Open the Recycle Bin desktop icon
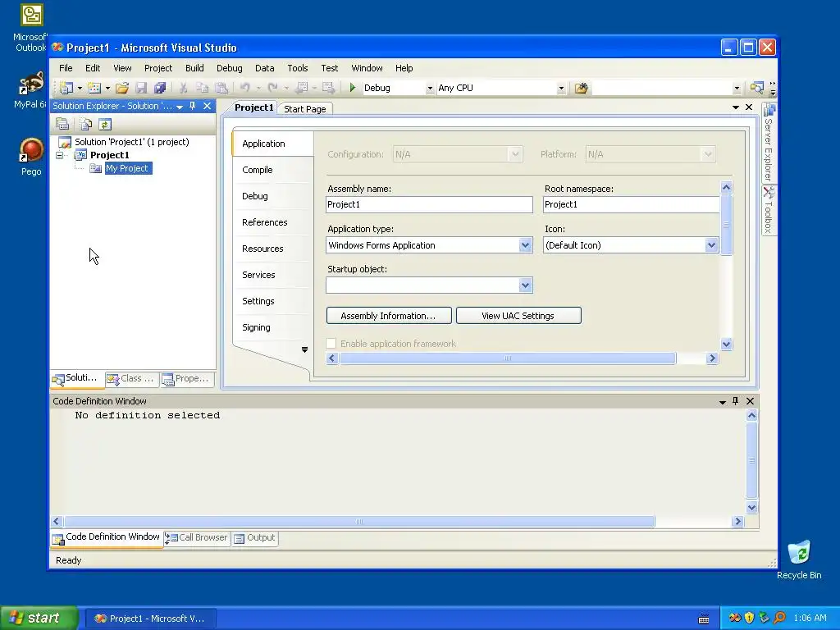 coord(799,559)
